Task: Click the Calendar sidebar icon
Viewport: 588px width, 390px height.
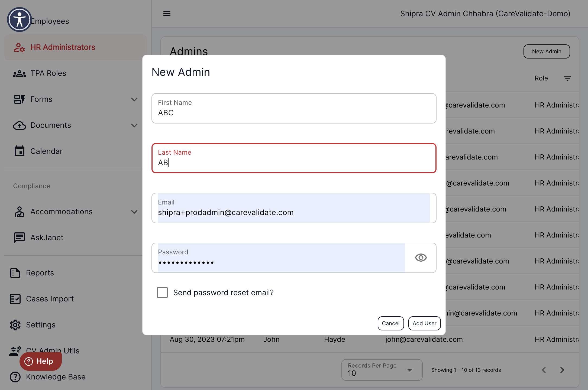Action: point(19,151)
